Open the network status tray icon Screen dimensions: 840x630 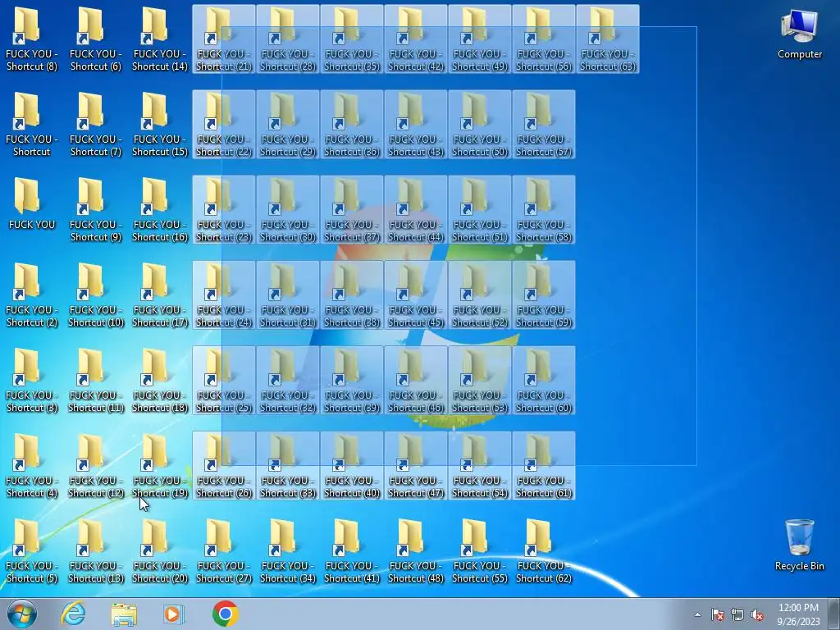tap(737, 614)
